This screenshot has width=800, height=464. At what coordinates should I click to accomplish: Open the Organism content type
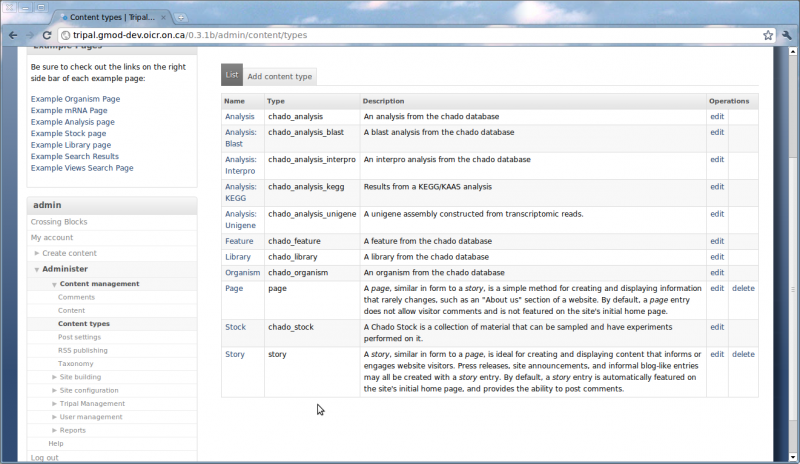coord(242,273)
